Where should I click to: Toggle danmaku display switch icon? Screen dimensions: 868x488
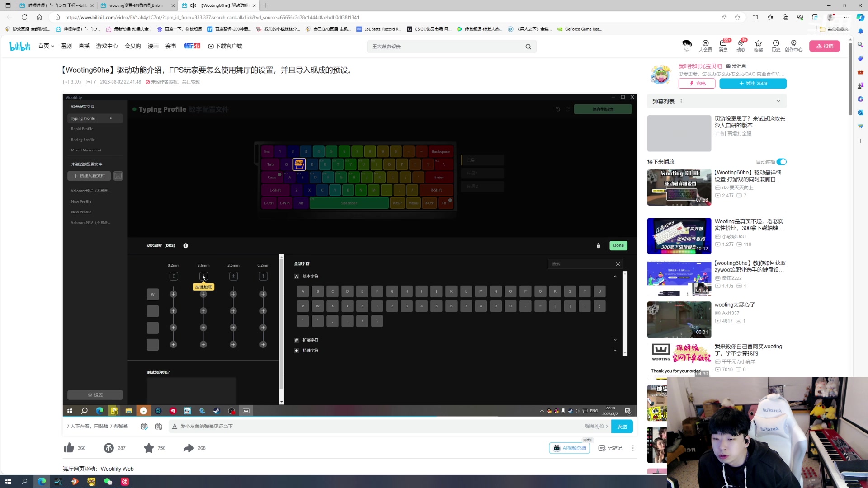tap(144, 426)
